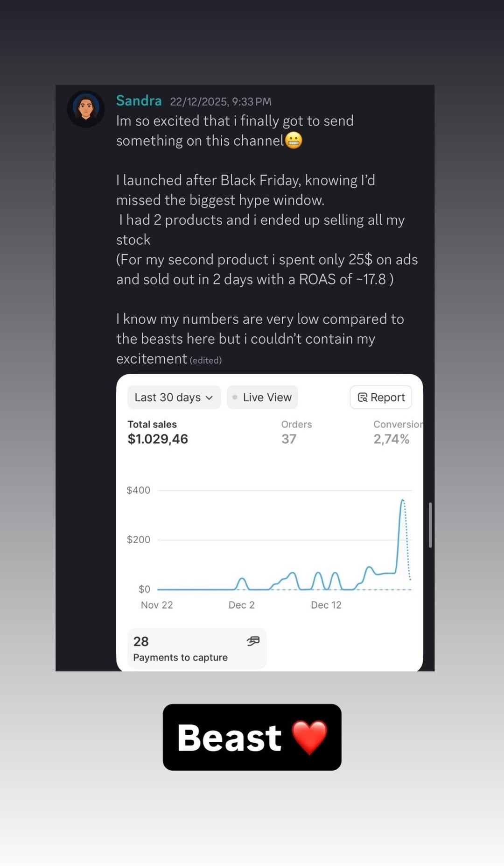The image size is (504, 866).
Task: Click the payments hand icon
Action: 253,641
